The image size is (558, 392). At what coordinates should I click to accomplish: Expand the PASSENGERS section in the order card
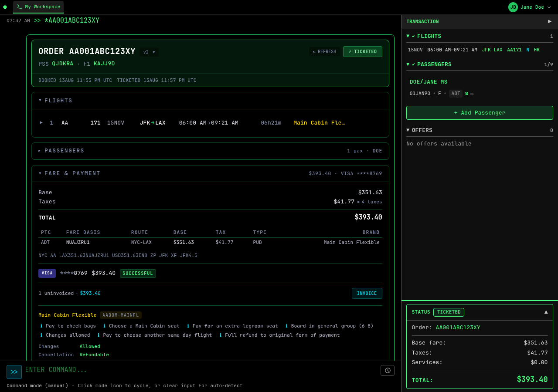[x=40, y=151]
